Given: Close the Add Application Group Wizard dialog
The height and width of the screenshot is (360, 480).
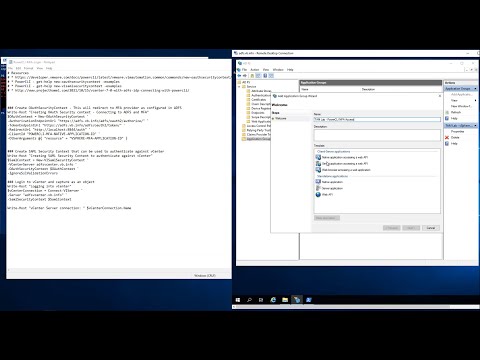Looking at the screenshot, I should pos(440,96).
